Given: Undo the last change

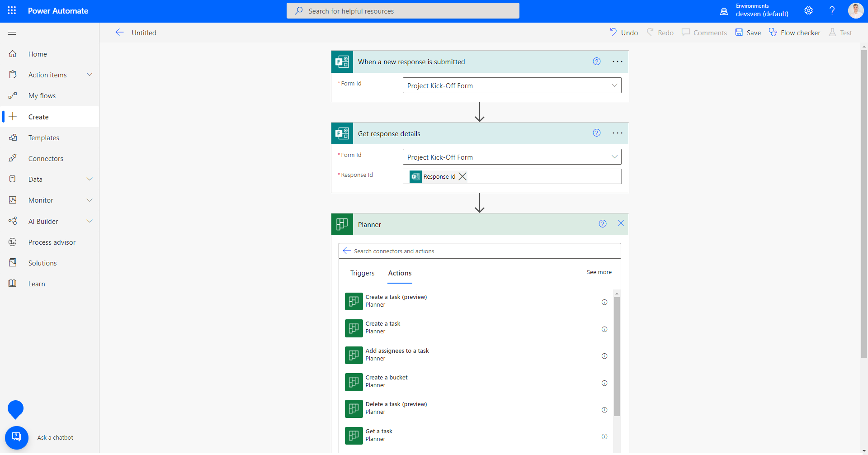Looking at the screenshot, I should point(623,33).
